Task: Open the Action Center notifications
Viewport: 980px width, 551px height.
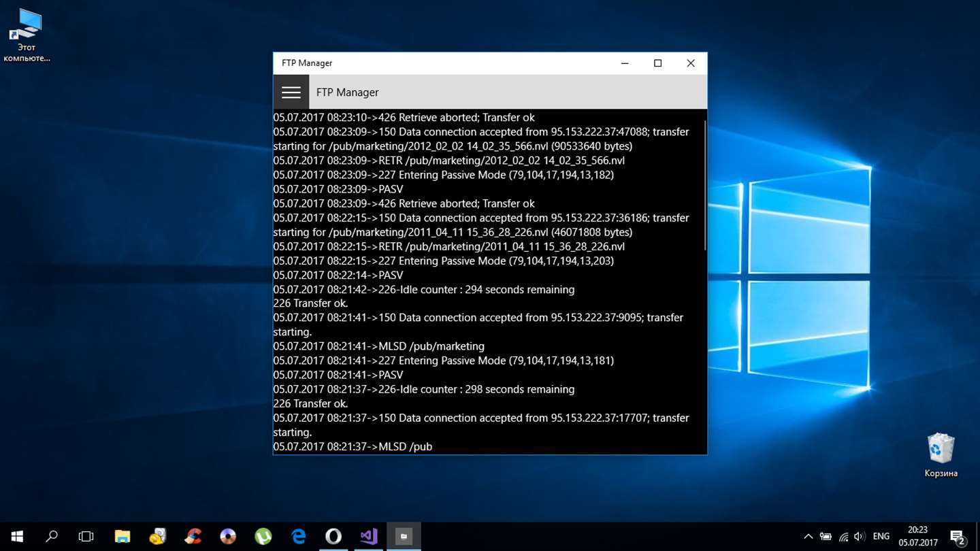Action: click(x=958, y=537)
